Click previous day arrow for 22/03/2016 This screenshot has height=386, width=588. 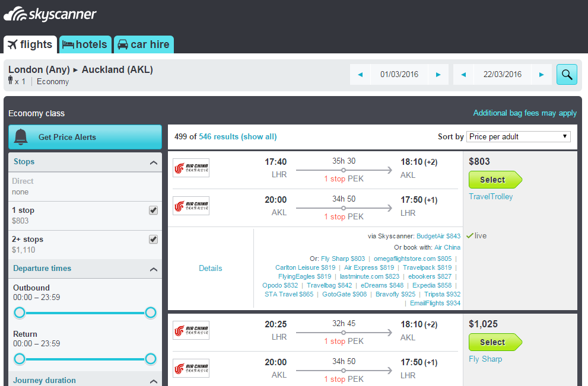pyautogui.click(x=463, y=75)
